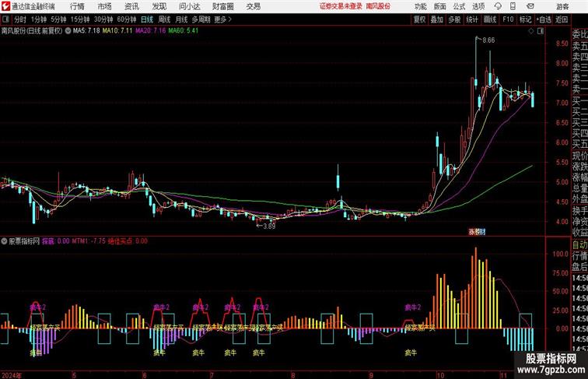The image size is (588, 379).
Task: Click the MTM1 -7.75 indicator value
Action: [x=89, y=241]
